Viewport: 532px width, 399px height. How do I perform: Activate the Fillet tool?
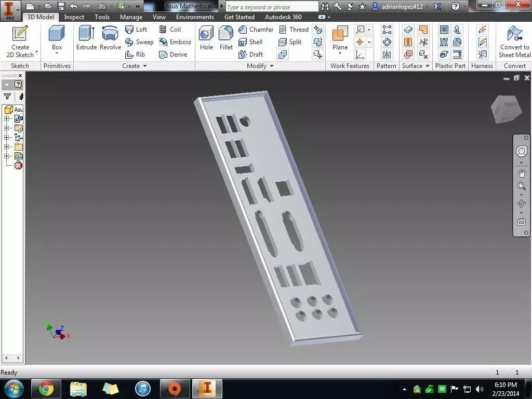click(x=226, y=38)
